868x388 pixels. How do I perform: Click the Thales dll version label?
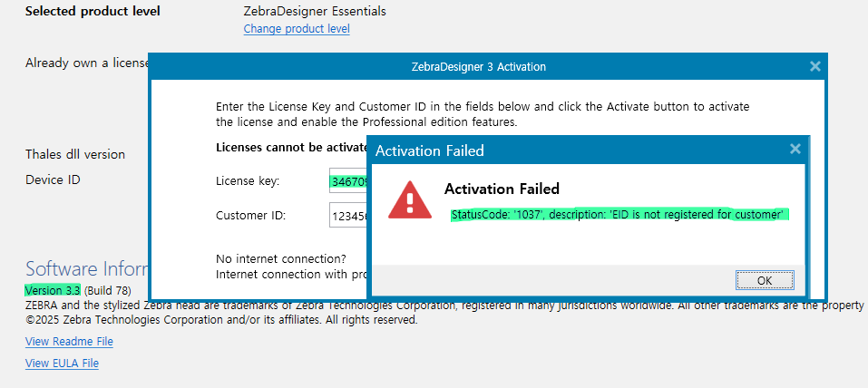[75, 154]
